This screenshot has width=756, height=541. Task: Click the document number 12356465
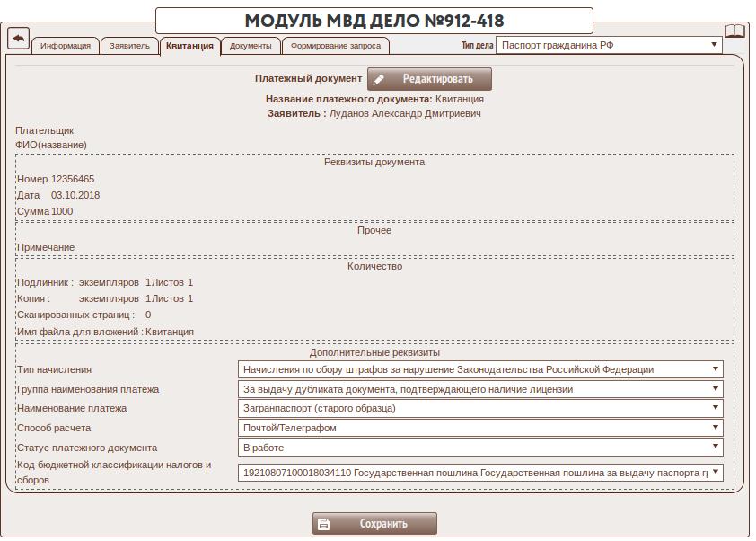(x=73, y=179)
